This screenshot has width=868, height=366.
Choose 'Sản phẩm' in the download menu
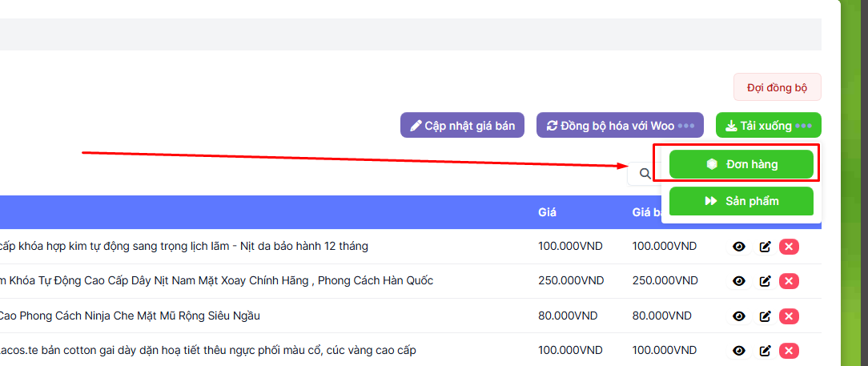point(741,201)
